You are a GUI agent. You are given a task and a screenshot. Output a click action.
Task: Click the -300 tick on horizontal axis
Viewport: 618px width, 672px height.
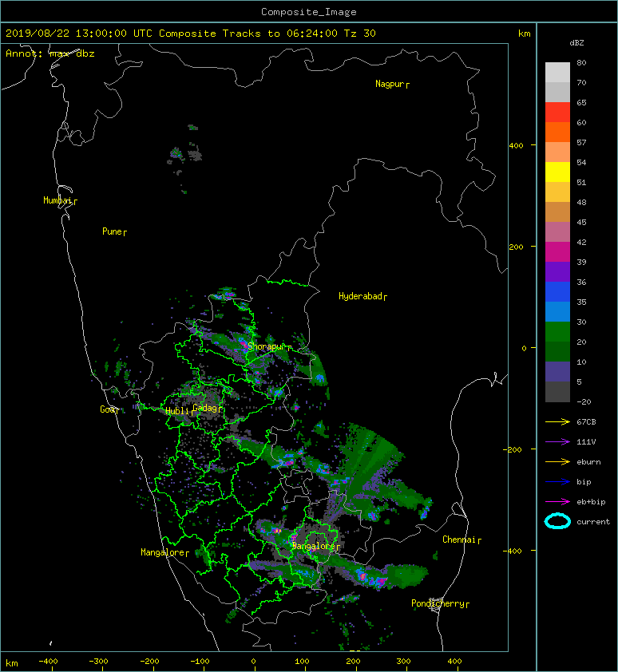pos(98,662)
